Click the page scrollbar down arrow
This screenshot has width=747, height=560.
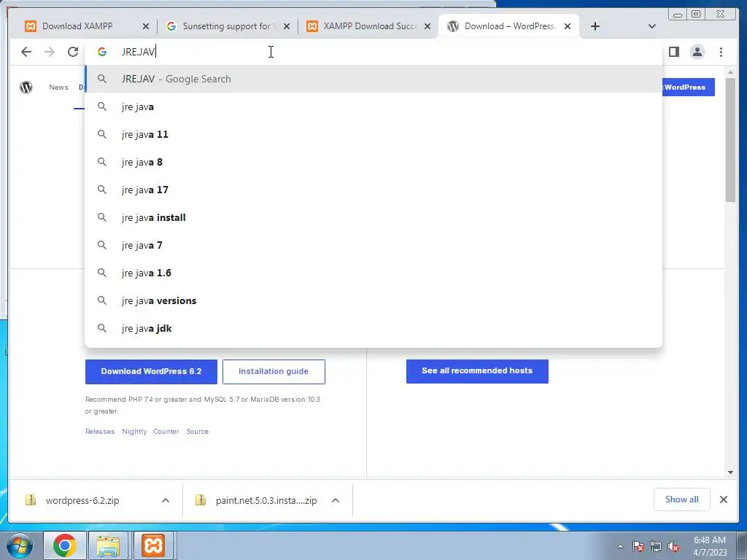pyautogui.click(x=730, y=472)
